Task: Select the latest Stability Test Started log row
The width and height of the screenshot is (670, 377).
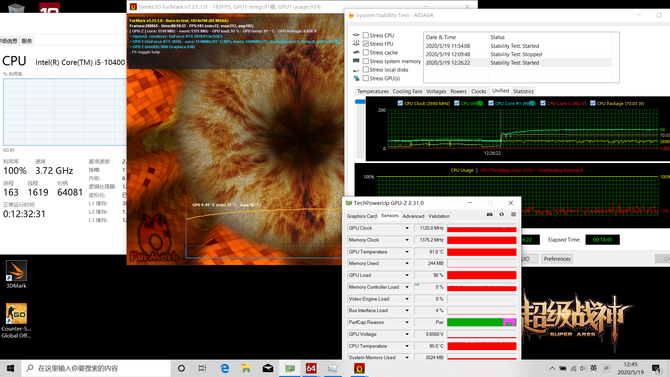Action: coord(517,63)
